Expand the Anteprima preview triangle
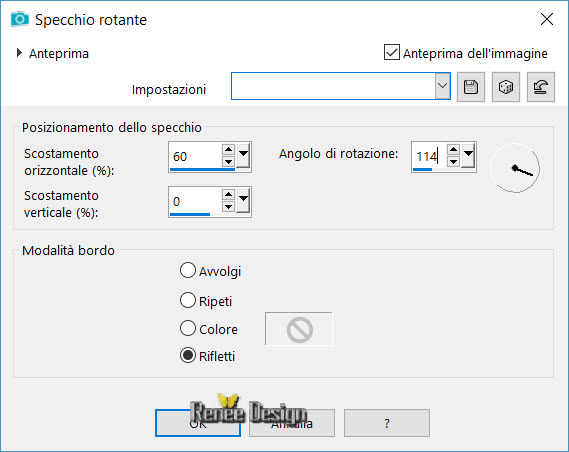The image size is (569, 452). coord(19,53)
